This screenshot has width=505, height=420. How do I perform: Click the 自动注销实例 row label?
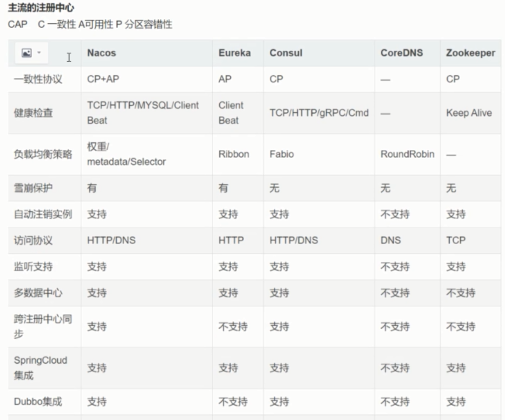[x=43, y=214]
